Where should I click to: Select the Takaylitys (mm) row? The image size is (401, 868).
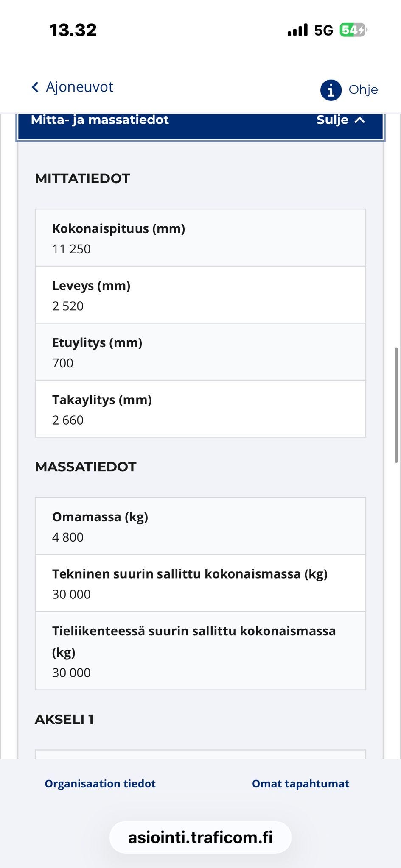coord(200,409)
